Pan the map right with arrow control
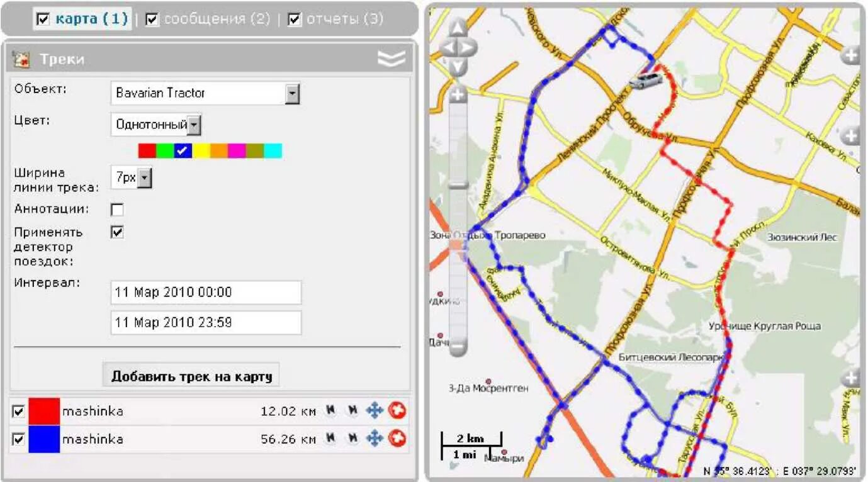The width and height of the screenshot is (868, 482). (x=468, y=47)
